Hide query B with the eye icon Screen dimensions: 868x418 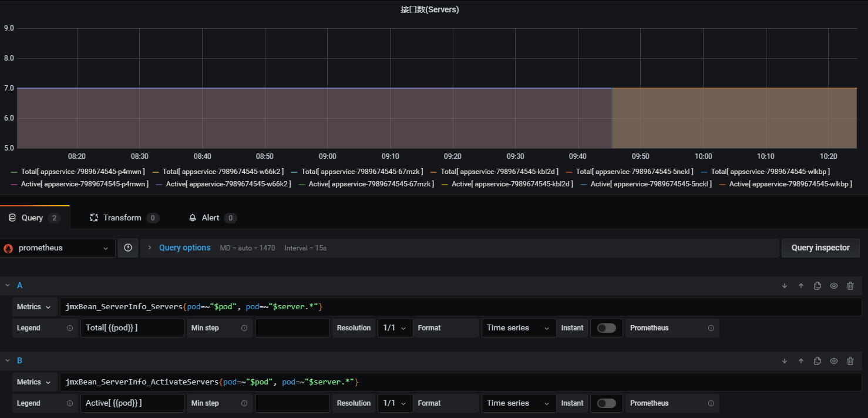(834, 361)
